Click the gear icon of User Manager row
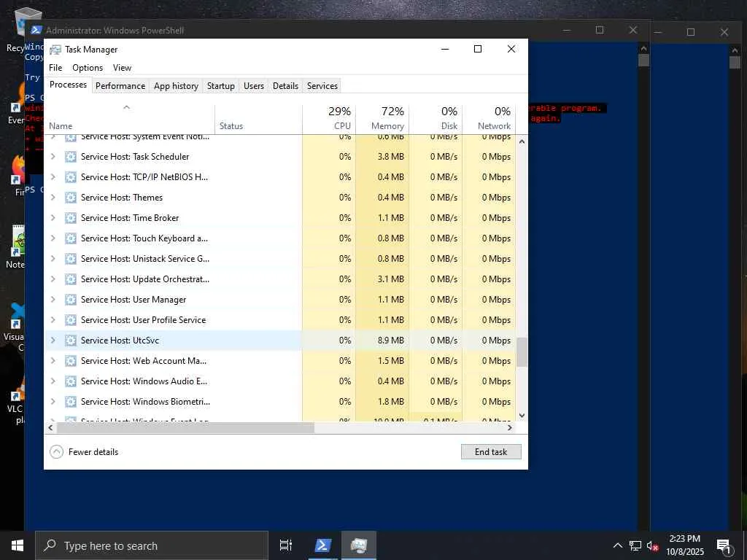 [71, 300]
